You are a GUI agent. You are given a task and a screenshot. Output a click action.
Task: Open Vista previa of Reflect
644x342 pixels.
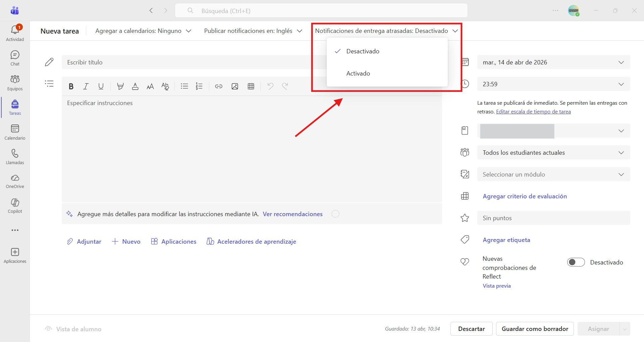[x=496, y=286]
